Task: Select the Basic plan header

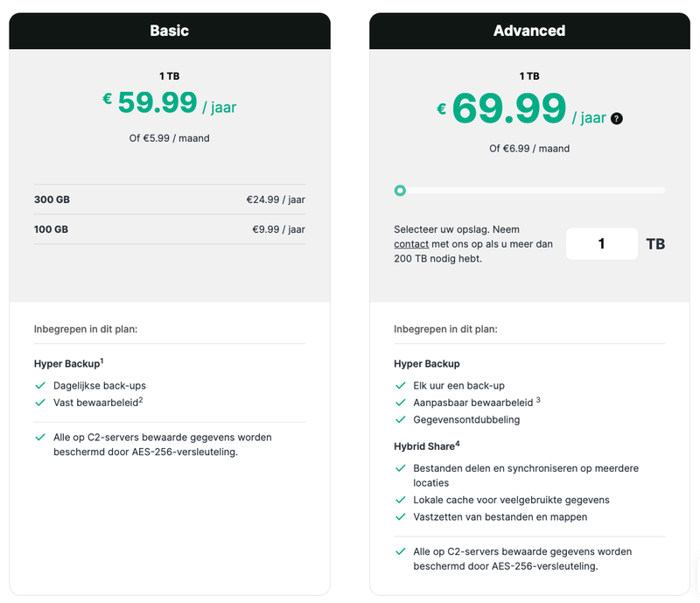Action: [170, 31]
